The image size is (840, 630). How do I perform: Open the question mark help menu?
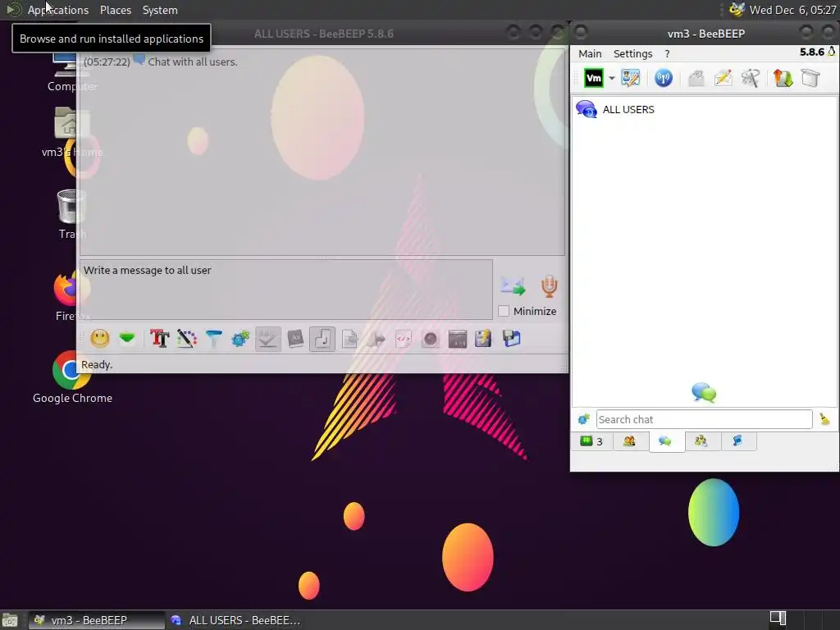tap(667, 53)
